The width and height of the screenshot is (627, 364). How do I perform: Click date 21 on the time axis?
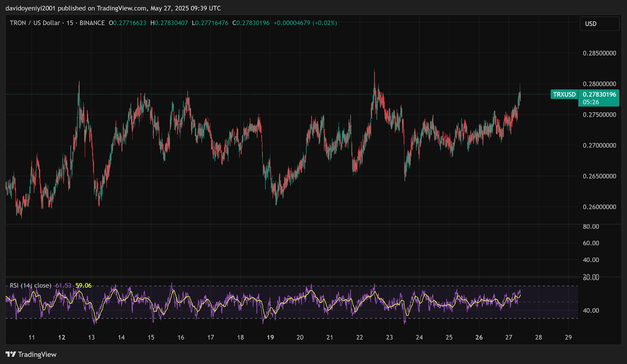[x=330, y=337]
